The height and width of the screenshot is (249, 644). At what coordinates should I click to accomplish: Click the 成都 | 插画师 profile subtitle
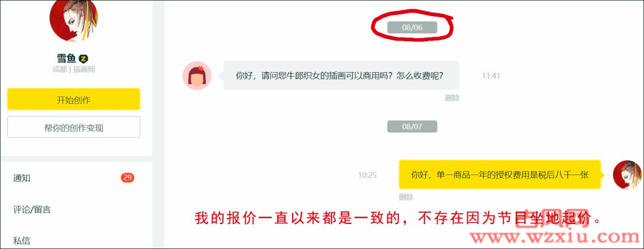73,69
